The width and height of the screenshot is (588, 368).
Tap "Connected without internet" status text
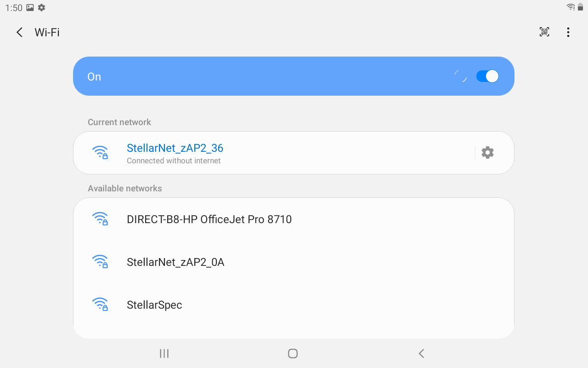tap(174, 161)
